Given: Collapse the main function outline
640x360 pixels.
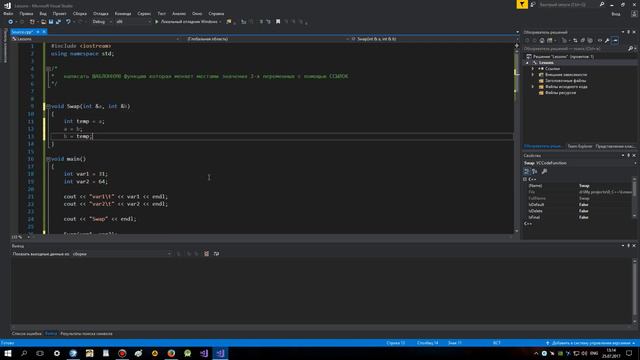Looking at the screenshot, I should (48, 159).
